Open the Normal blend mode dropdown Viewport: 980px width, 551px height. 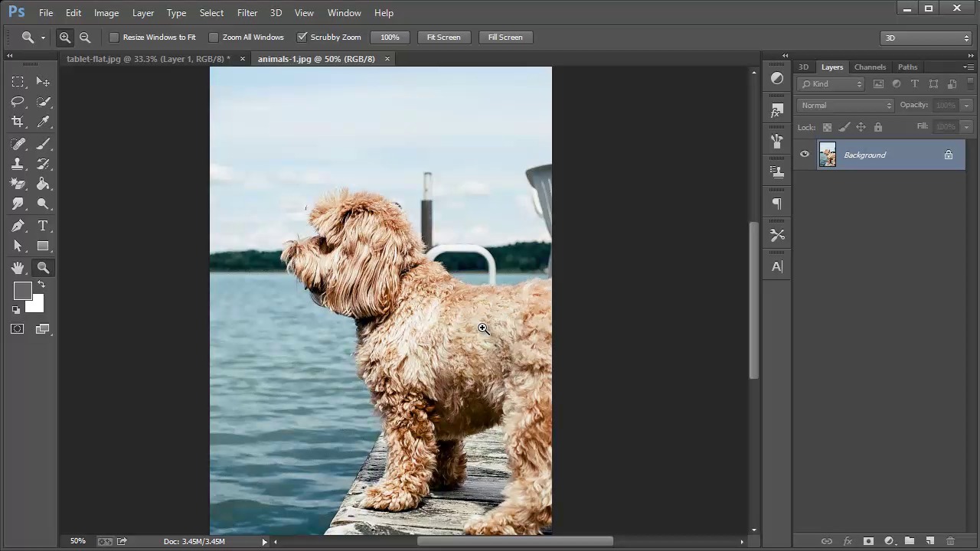[845, 106]
